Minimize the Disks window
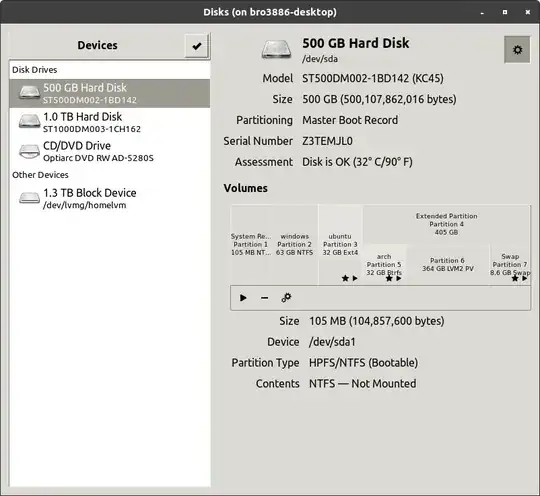 pyautogui.click(x=482, y=13)
